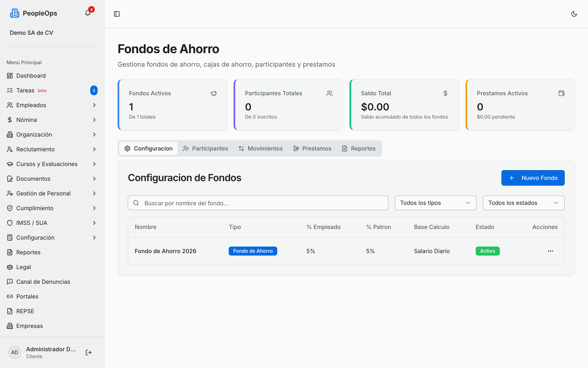The height and width of the screenshot is (368, 588).
Task: Click the log out icon
Action: click(88, 352)
